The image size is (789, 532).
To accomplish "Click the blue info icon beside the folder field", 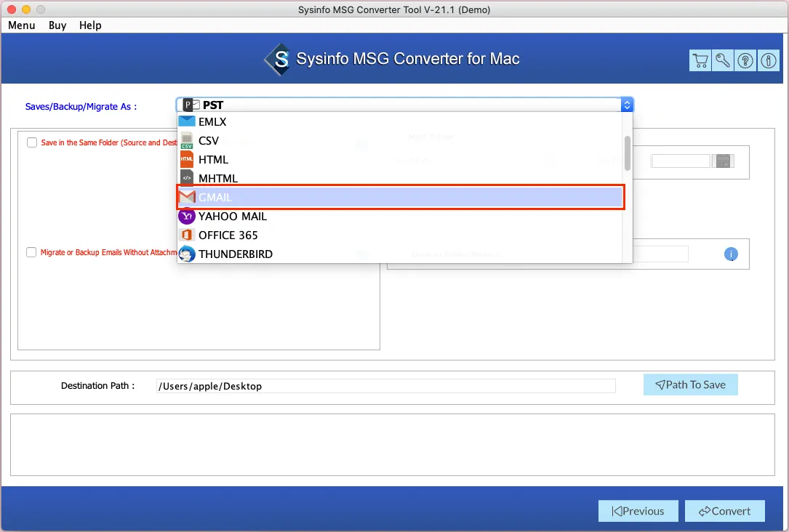I will click(731, 254).
